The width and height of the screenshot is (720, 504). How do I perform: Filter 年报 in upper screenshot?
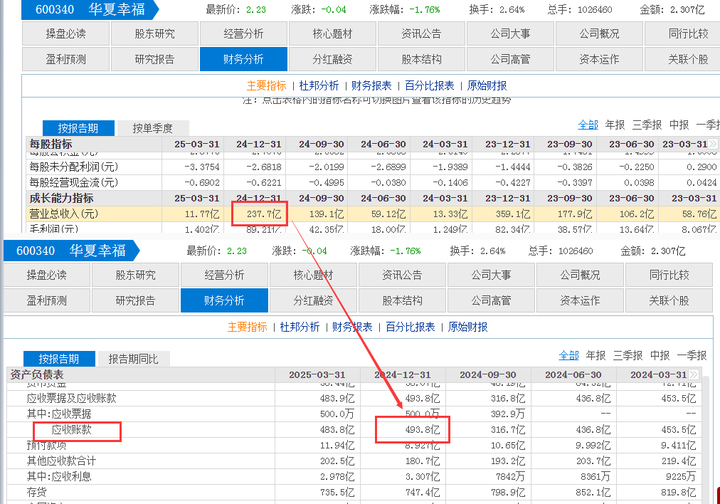614,125
